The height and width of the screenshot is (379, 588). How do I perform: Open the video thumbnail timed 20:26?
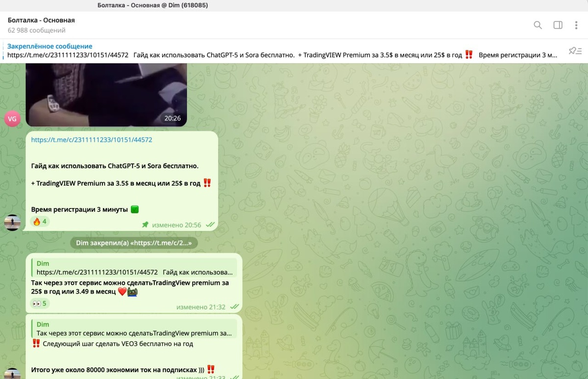click(106, 95)
